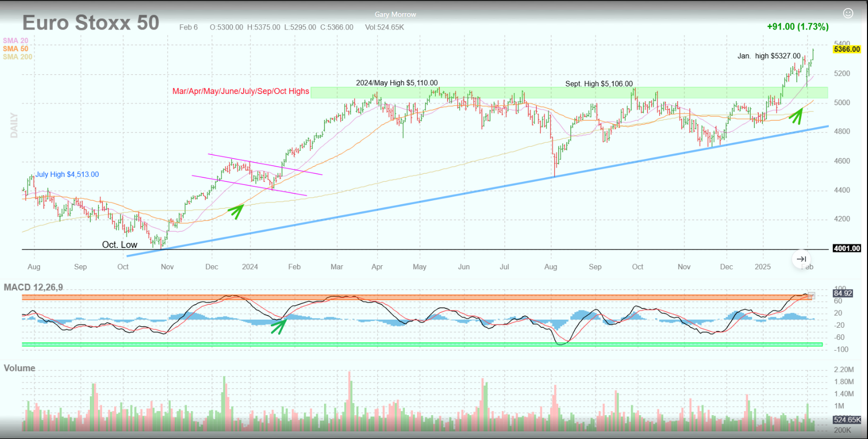Click the 2025 label on time axis
Image resolution: width=868 pixels, height=439 pixels.
click(x=763, y=267)
